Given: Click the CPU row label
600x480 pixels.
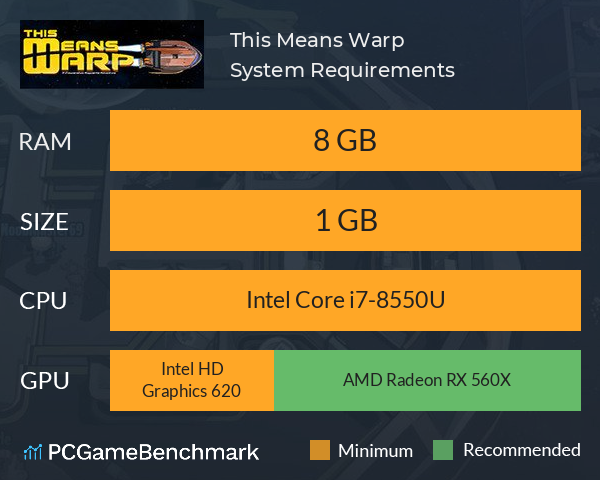Looking at the screenshot, I should click(43, 301).
